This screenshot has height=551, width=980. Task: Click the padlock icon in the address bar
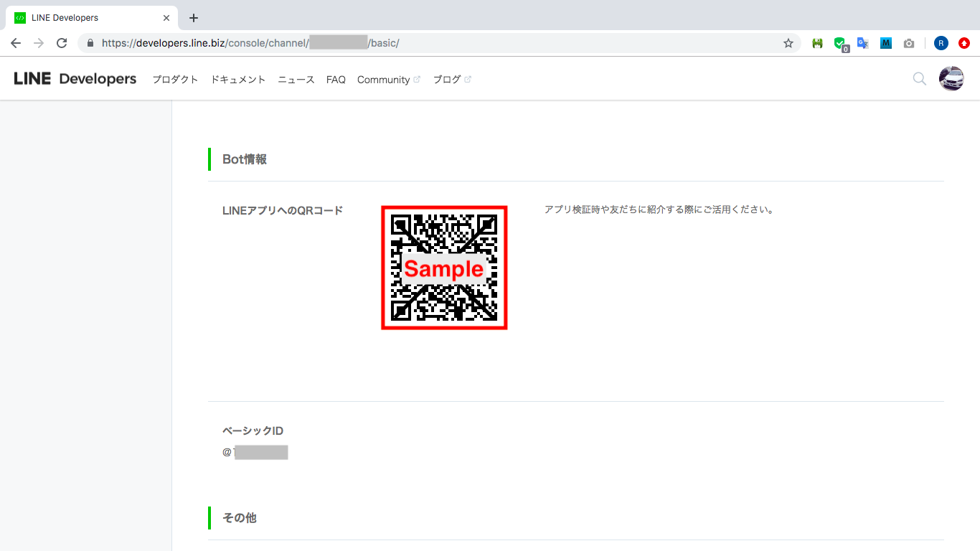90,43
